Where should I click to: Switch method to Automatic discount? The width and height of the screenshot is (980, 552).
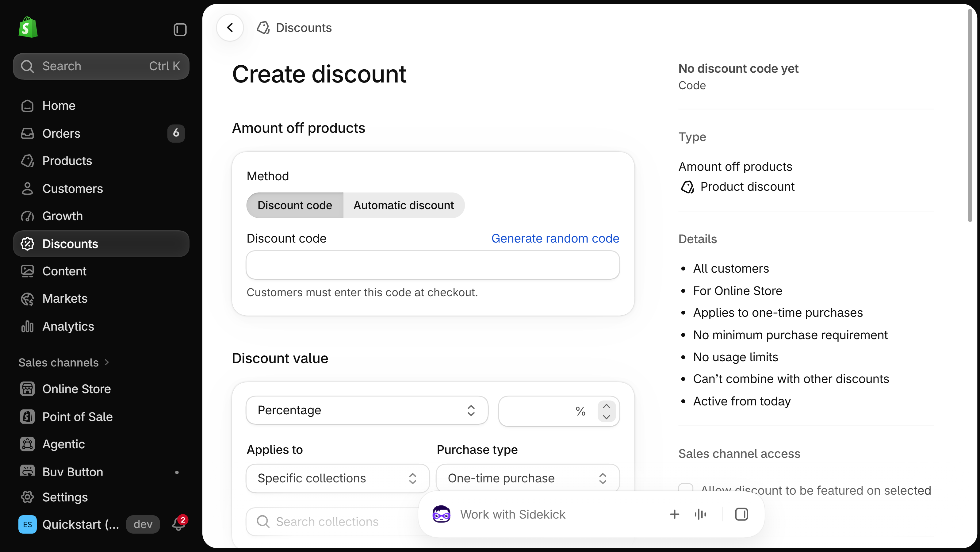click(x=404, y=205)
